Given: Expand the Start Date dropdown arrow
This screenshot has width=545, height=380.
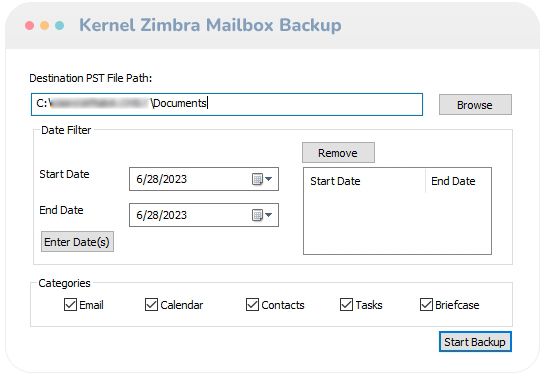Looking at the screenshot, I should pyautogui.click(x=269, y=179).
